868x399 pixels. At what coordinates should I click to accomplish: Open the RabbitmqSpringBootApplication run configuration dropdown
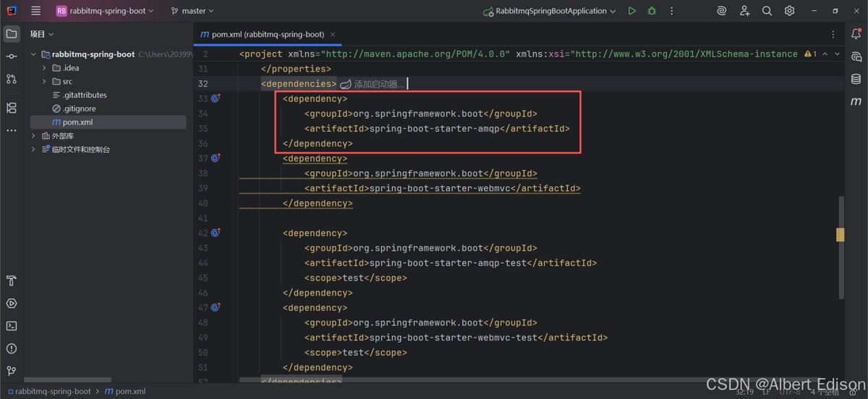(x=550, y=11)
